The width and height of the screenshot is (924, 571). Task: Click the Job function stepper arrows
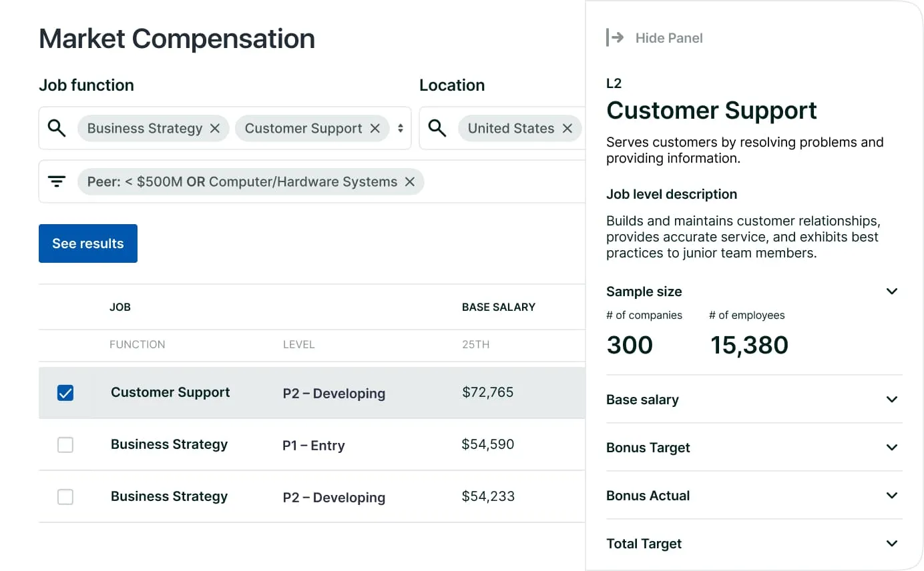(x=402, y=128)
